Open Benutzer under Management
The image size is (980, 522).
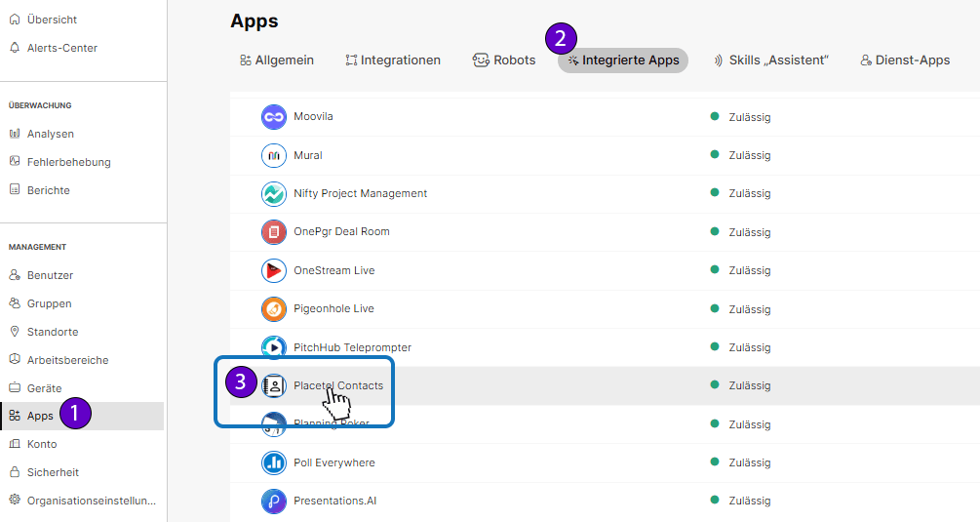(x=50, y=275)
